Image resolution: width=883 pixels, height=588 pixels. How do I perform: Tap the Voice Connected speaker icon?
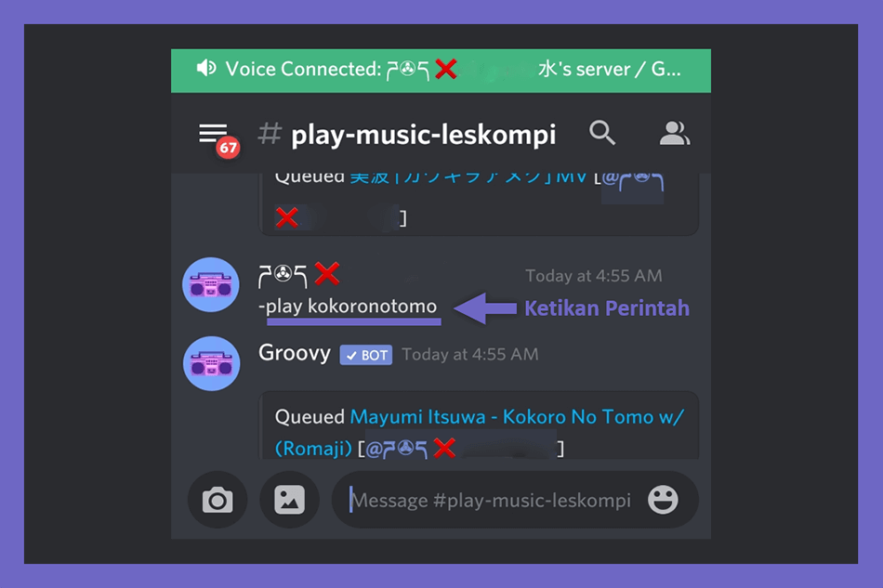pyautogui.click(x=206, y=68)
